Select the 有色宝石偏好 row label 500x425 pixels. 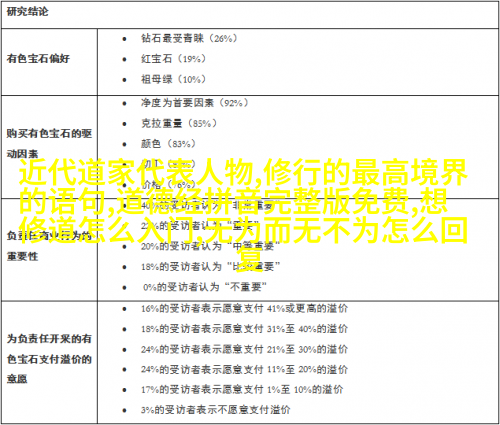[38, 59]
